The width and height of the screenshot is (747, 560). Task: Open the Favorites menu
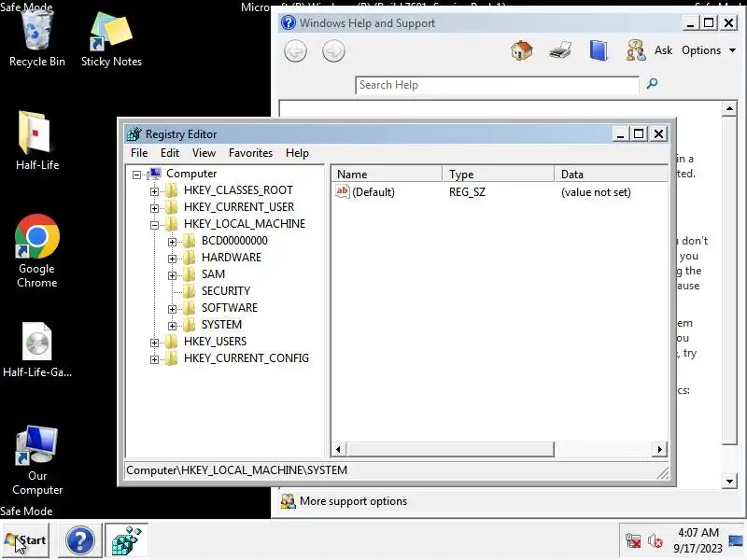(250, 153)
